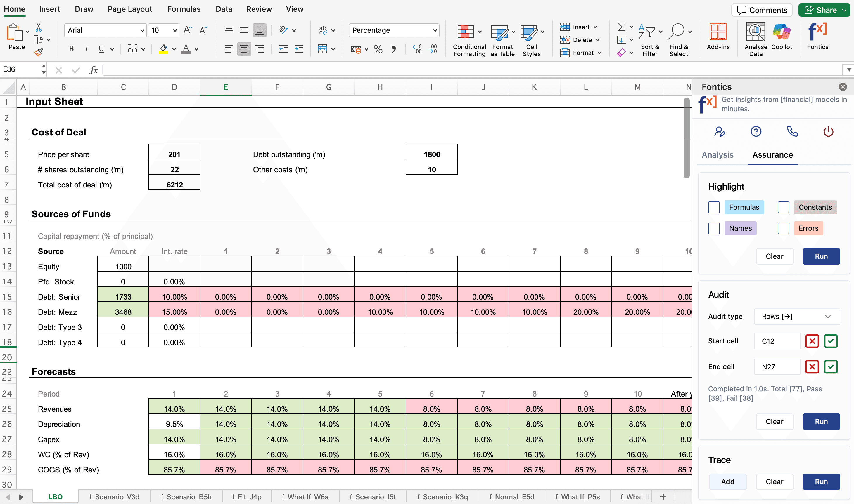Apply percent style with the % icon
854x504 pixels.
[378, 49]
